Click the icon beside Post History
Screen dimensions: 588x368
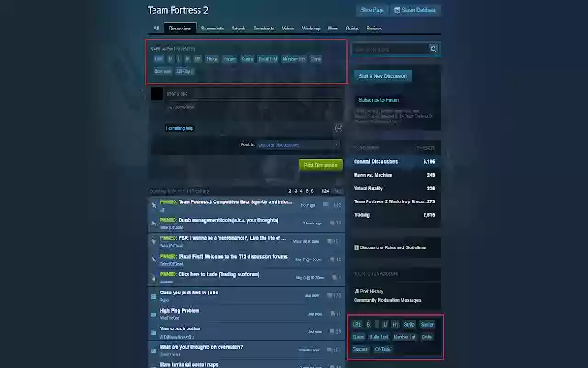[356, 291]
